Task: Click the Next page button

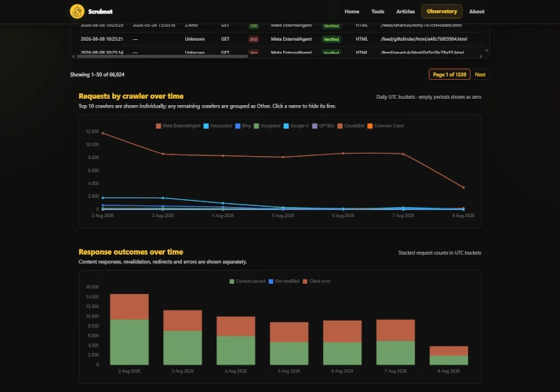Action: click(480, 74)
